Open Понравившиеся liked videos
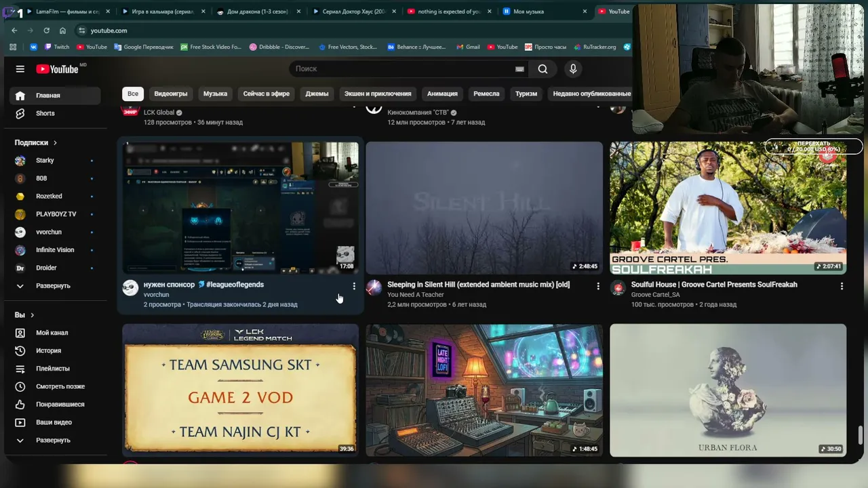 coord(56,405)
